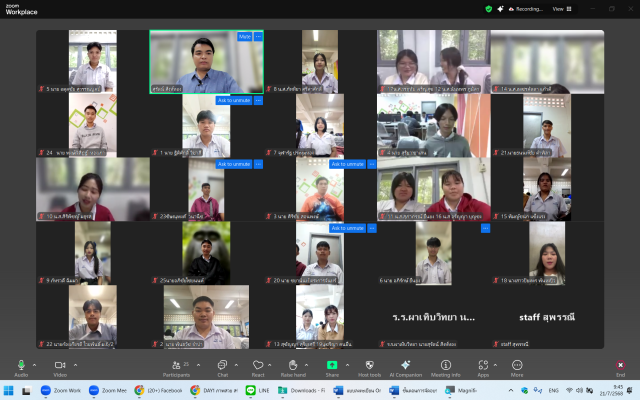Image resolution: width=640 pixels, height=400 pixels.
Task: Select the 'staff สุพรรณี' participant tile
Action: [x=547, y=317]
